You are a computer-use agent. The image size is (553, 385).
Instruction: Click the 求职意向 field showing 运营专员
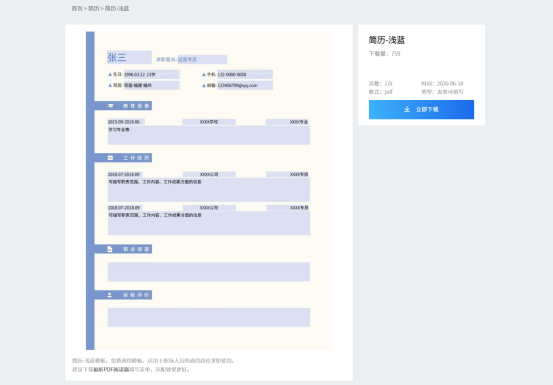[x=202, y=60]
